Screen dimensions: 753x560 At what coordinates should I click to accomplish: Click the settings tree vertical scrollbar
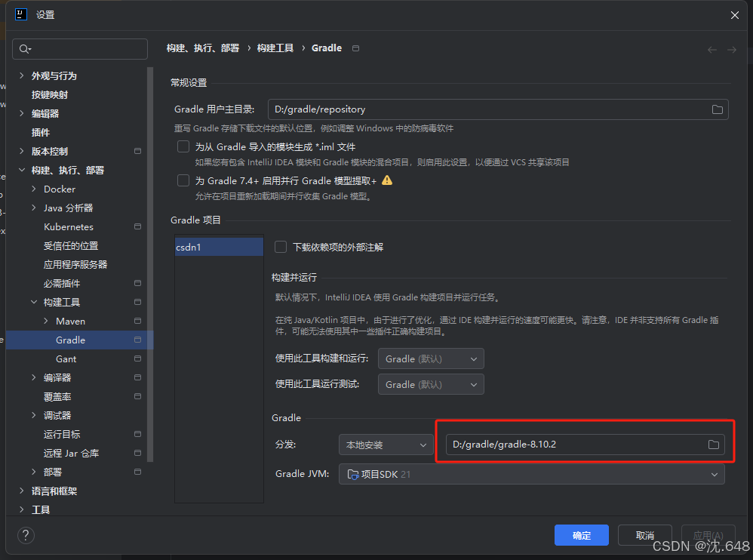[x=150, y=264]
